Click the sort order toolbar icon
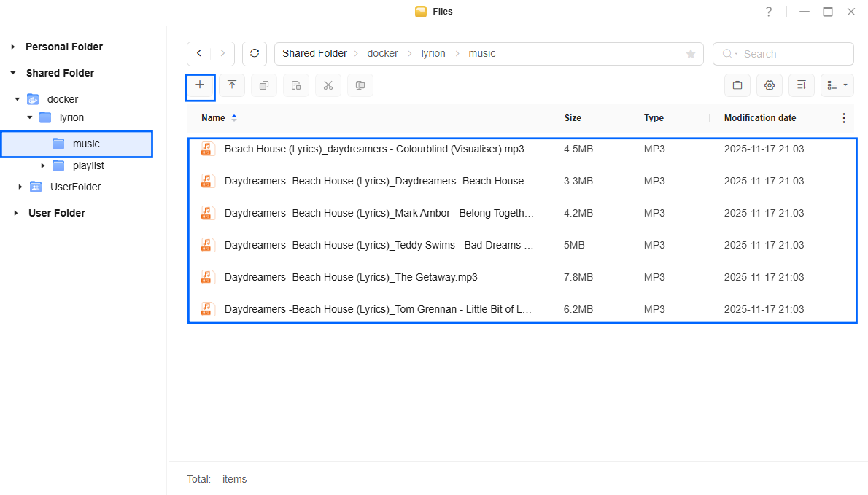Viewport: 868px width, 495px height. point(801,85)
